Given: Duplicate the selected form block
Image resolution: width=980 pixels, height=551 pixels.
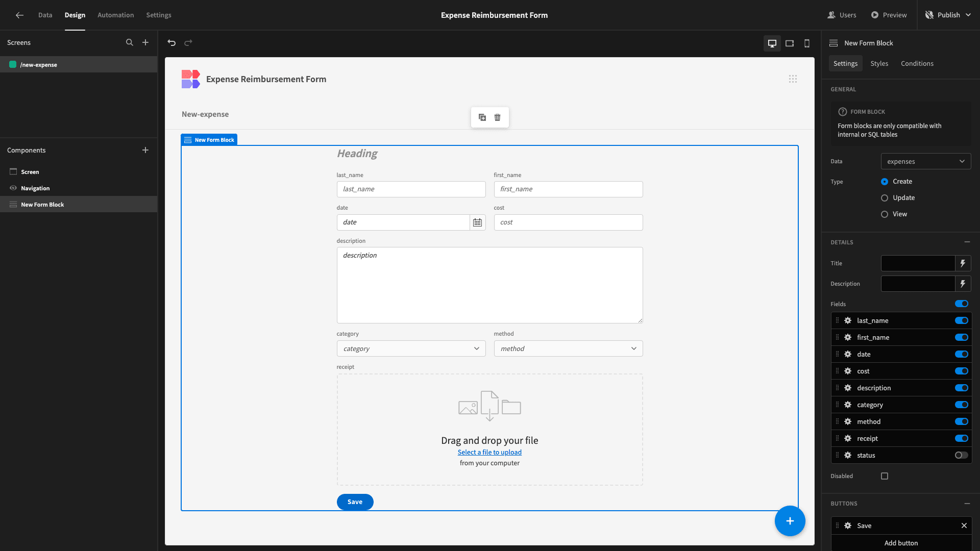Looking at the screenshot, I should pos(482,117).
